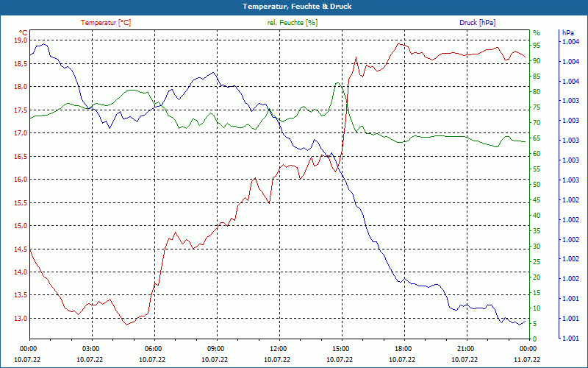Click the "45" humidity axis value
The height and width of the screenshot is (368, 588).
point(537,199)
